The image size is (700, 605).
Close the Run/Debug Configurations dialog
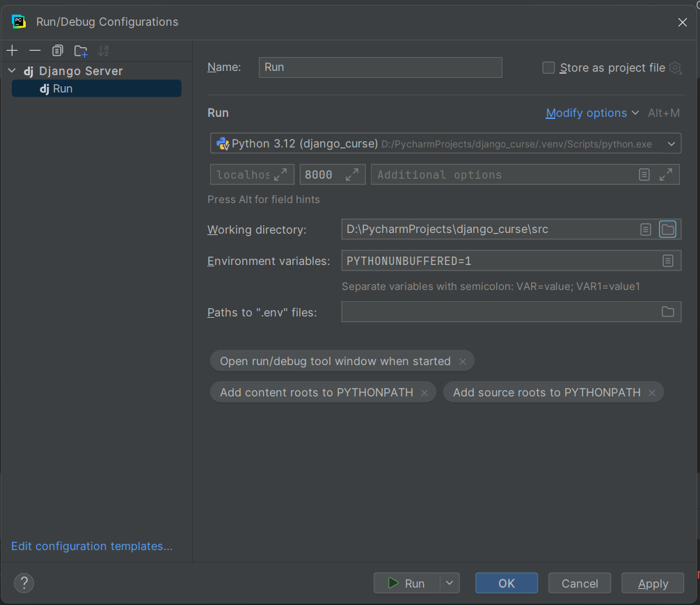(683, 22)
